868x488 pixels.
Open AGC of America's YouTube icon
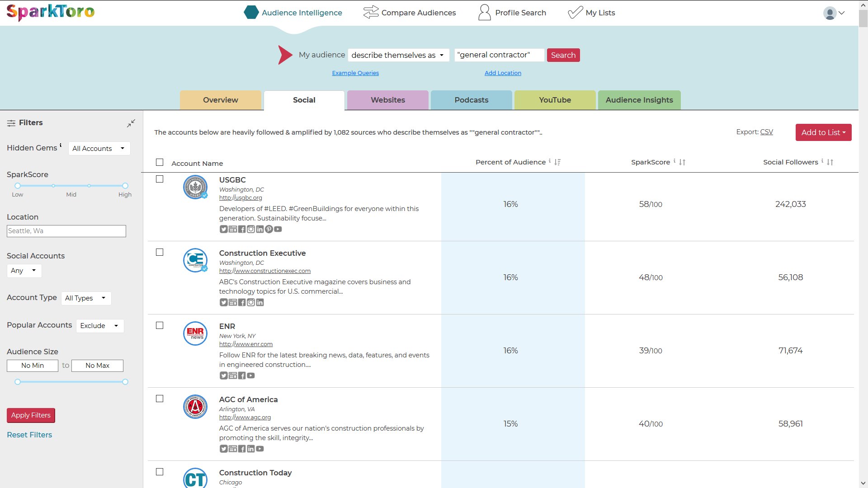[259, 449]
